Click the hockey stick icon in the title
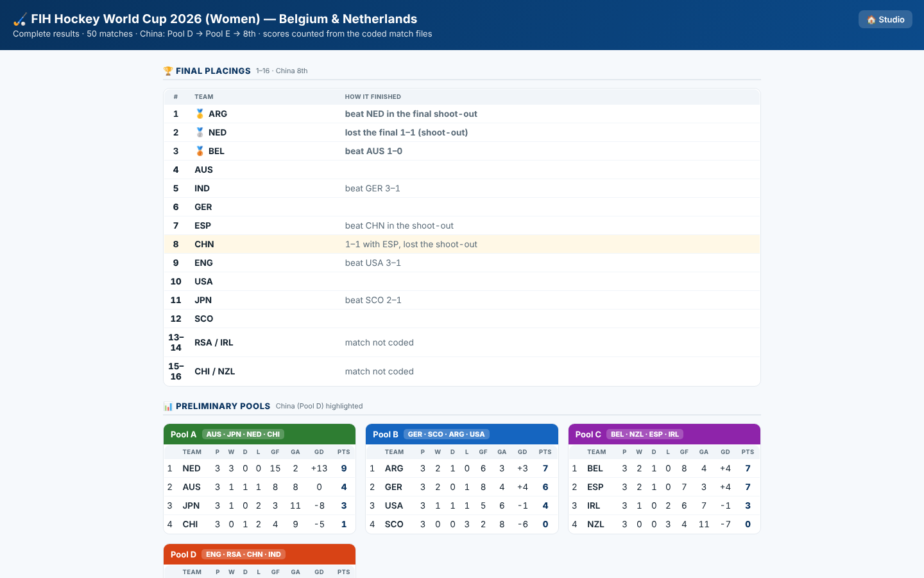 [x=20, y=19]
